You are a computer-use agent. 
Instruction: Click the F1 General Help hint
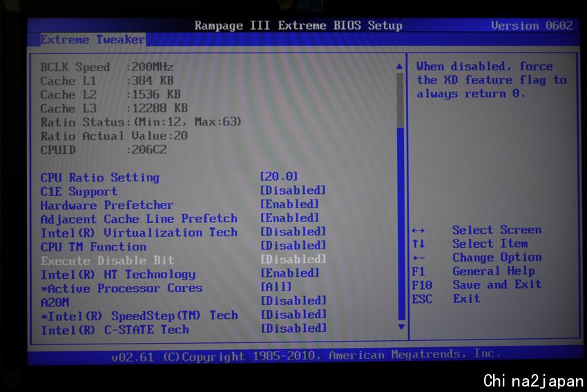pos(473,271)
